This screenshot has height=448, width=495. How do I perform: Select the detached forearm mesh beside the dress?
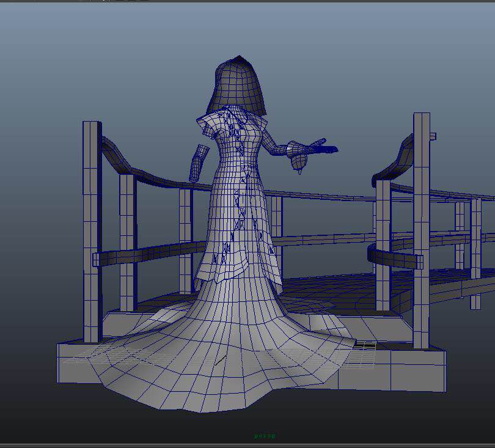tap(198, 163)
